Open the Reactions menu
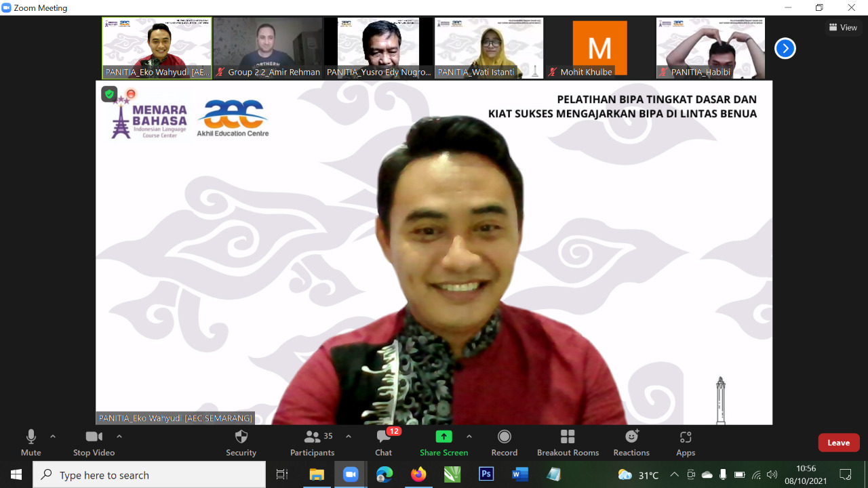This screenshot has height=488, width=868. point(631,443)
